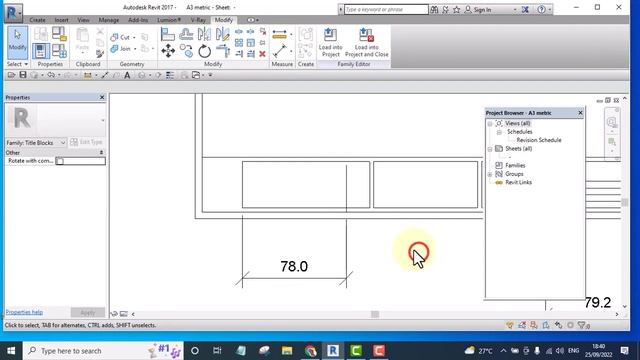640x360 pixels.
Task: Click the Match Type Properties brush icon
Action: pyautogui.click(x=100, y=53)
